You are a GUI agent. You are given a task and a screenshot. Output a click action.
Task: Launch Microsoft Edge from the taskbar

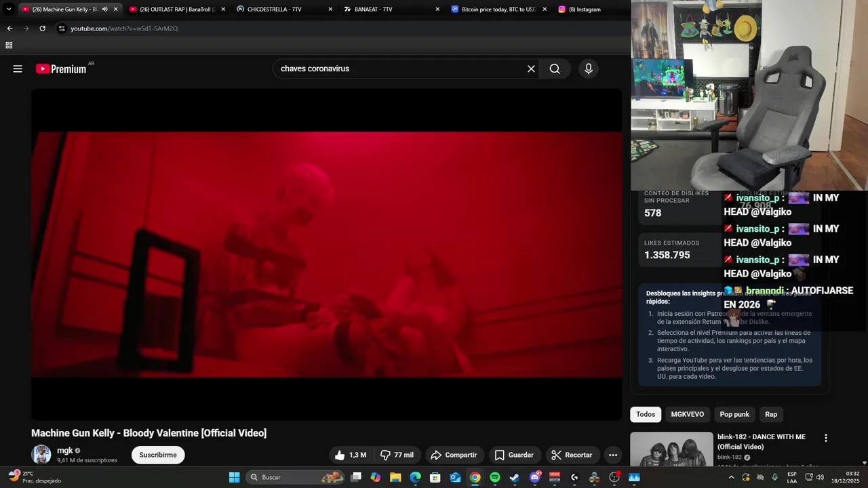click(x=415, y=477)
